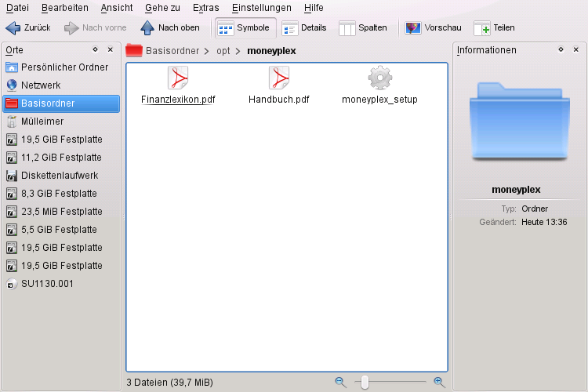Click the moneyplex_setup file name label
The height and width of the screenshot is (392, 588).
pos(379,100)
